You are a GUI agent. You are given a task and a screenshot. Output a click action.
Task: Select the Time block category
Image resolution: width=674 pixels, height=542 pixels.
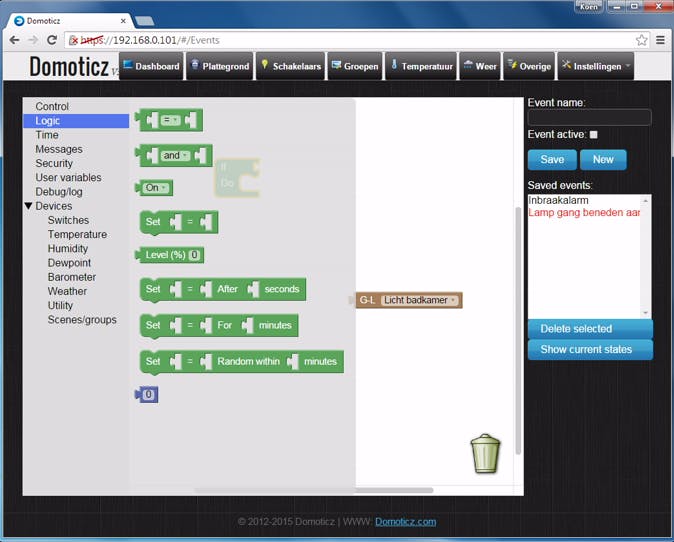click(x=47, y=135)
